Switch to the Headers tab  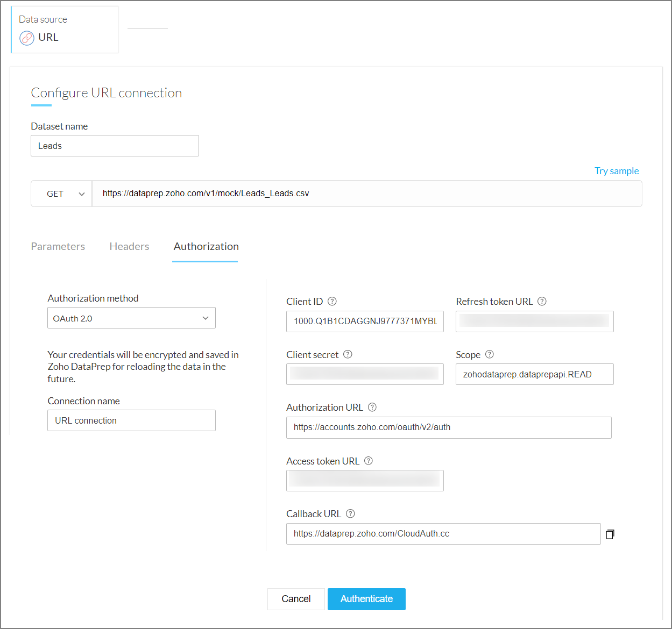click(x=129, y=246)
